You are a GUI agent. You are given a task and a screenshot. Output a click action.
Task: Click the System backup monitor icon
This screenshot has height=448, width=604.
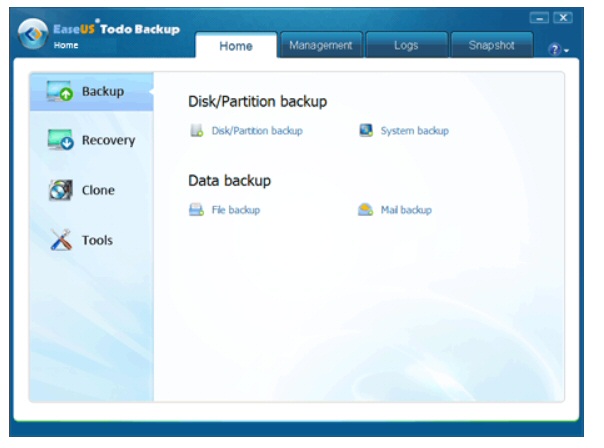[366, 131]
